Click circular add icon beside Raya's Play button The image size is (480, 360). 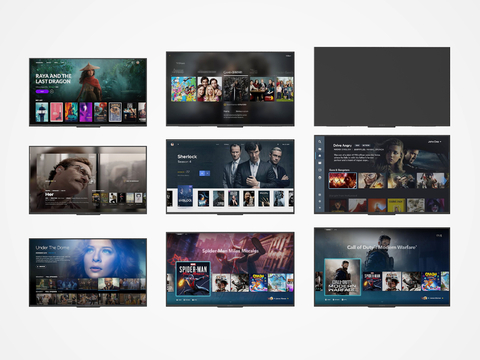(52, 91)
